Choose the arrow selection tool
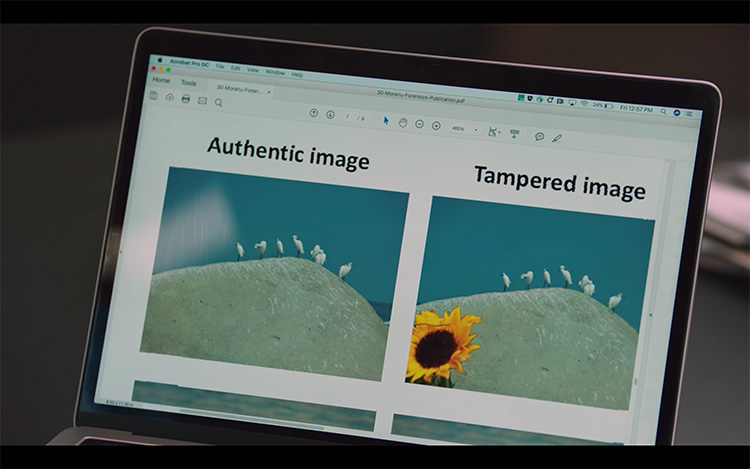 (387, 120)
